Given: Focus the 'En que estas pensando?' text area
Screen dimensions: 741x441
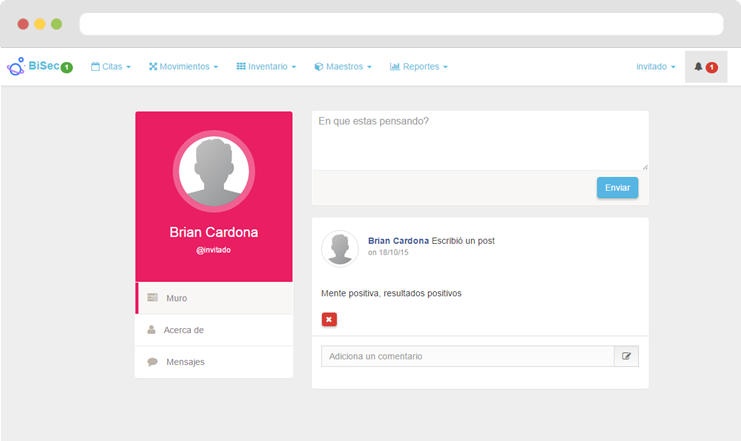Looking at the screenshot, I should coord(480,141).
